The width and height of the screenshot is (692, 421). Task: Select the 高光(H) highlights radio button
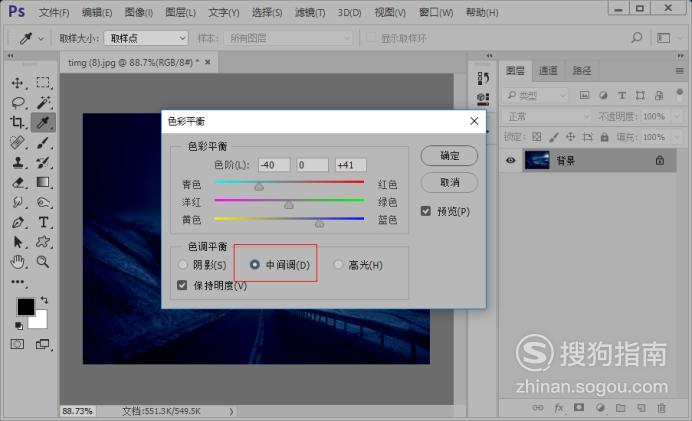click(x=338, y=265)
